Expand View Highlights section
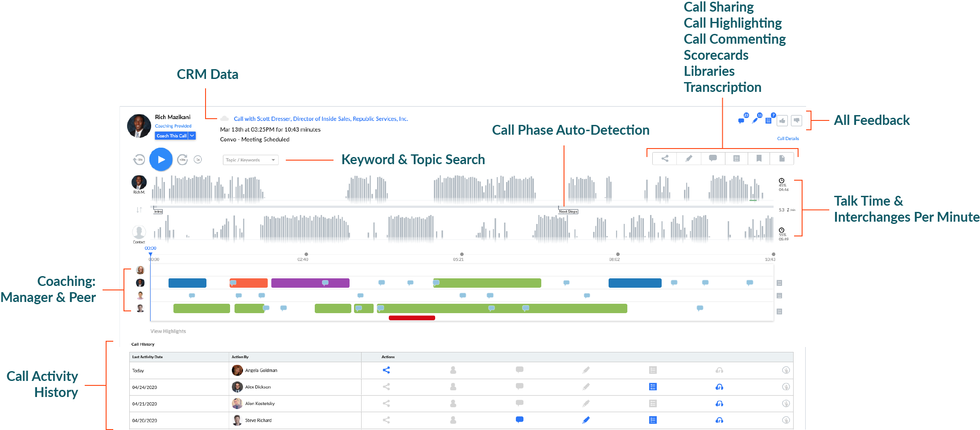The height and width of the screenshot is (430, 980). coord(168,331)
